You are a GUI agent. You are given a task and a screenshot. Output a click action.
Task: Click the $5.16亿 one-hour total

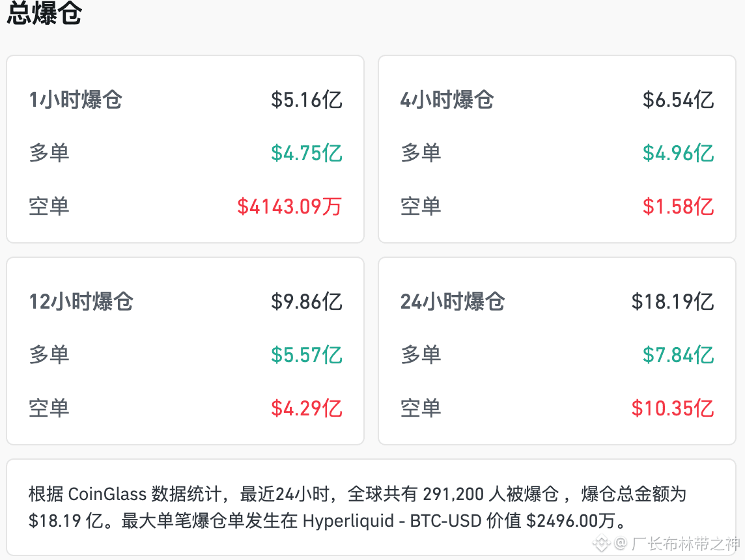307,100
